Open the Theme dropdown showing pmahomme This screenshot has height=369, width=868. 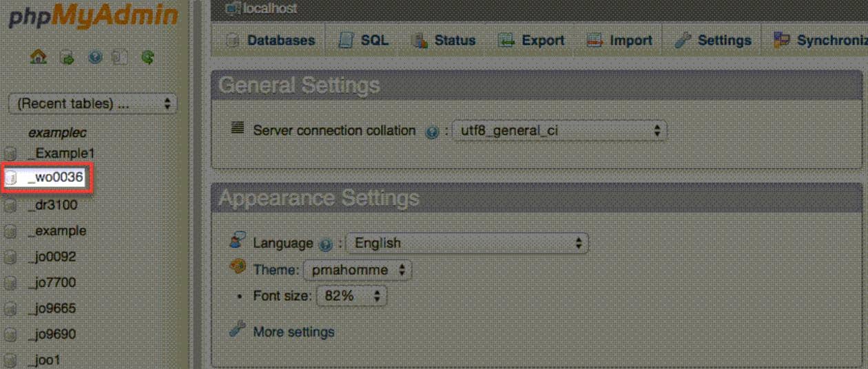point(357,270)
